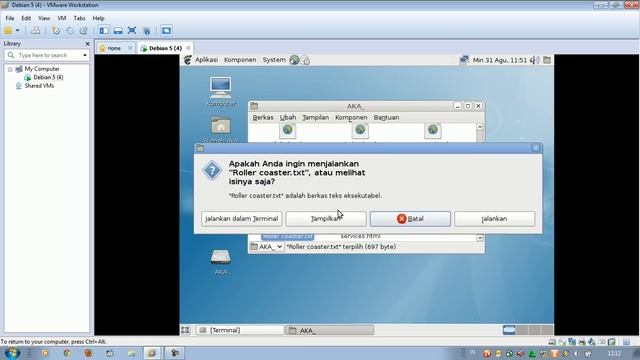Close the run-or-display dialog

(536, 148)
